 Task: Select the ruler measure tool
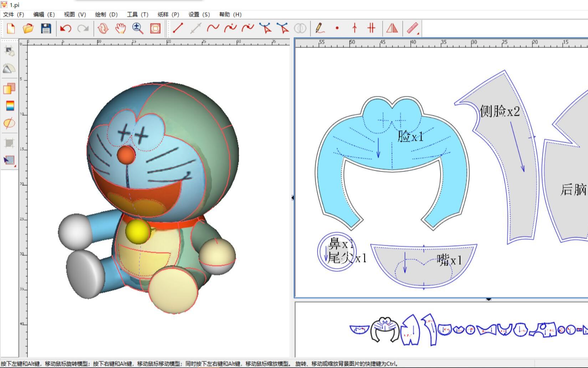(413, 28)
